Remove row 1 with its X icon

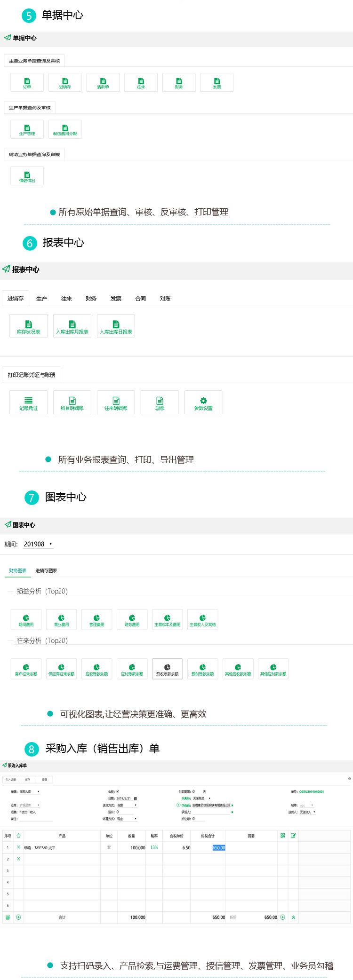pyautogui.click(x=18, y=847)
